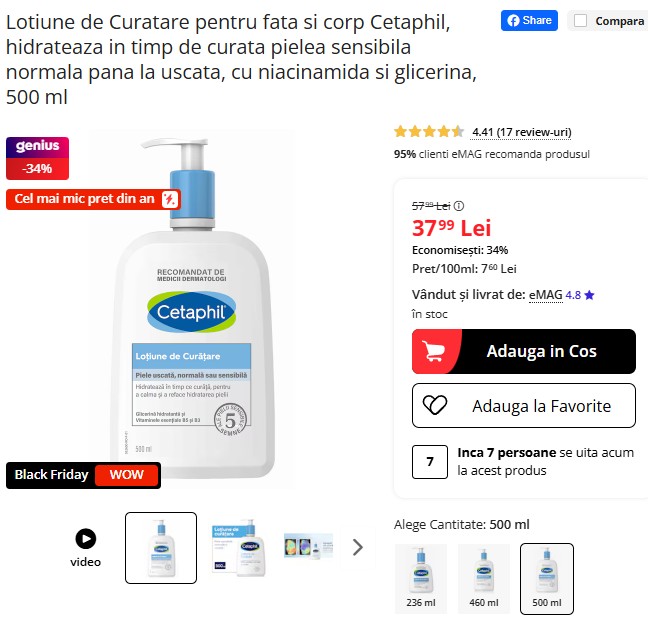Open the 17 review-uri link
648x622 pixels.
522,132
